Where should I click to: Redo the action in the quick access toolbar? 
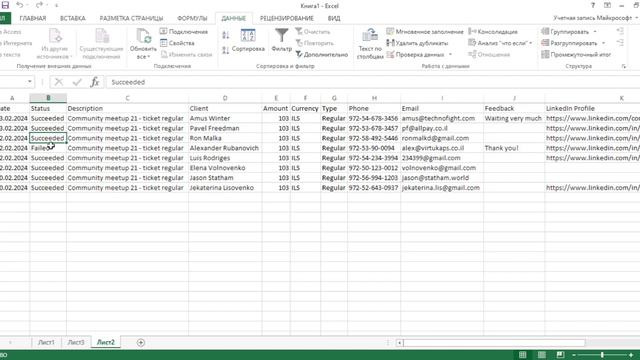coord(39,5)
